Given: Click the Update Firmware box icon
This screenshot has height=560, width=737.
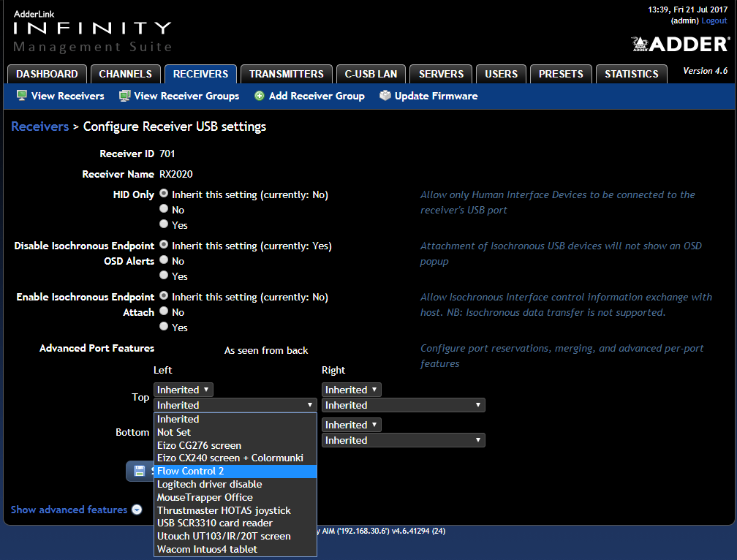Looking at the screenshot, I should pyautogui.click(x=385, y=96).
